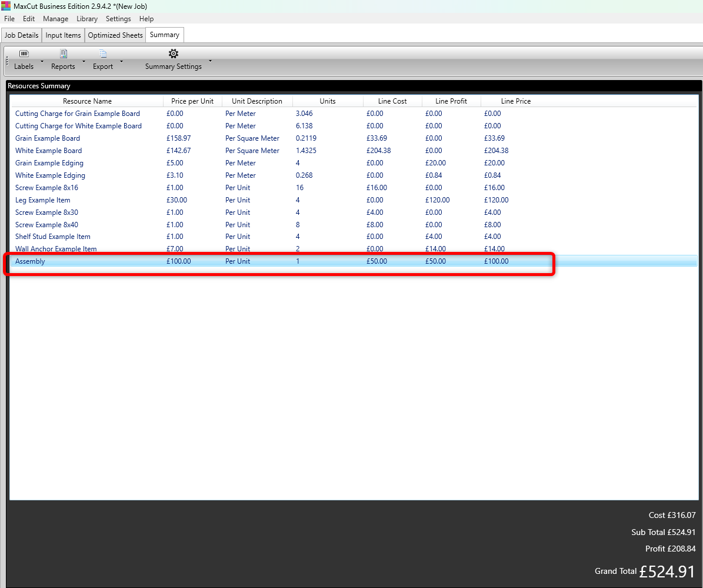Select the Summary tab
Image resolution: width=703 pixels, height=588 pixels.
(165, 35)
